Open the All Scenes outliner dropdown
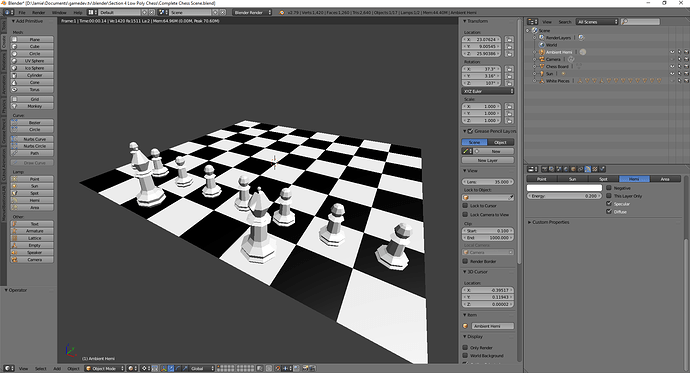690x373 pixels. [x=597, y=22]
